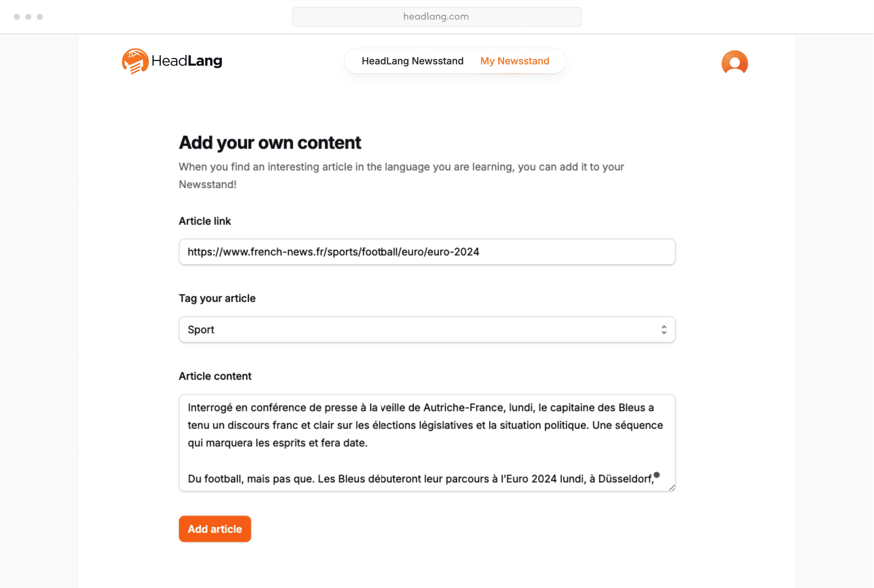
Task: Click the "Article link" field label
Action: point(205,221)
